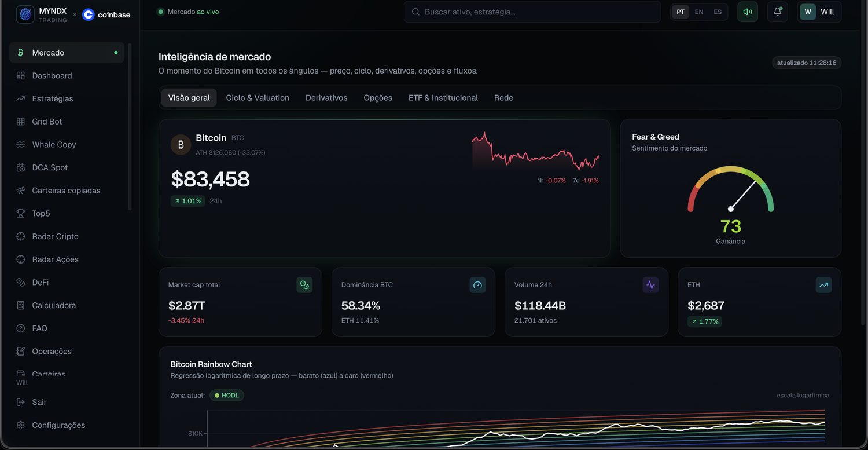The image size is (868, 450).
Task: Open the Grid Bot table icon
Action: coord(21,122)
